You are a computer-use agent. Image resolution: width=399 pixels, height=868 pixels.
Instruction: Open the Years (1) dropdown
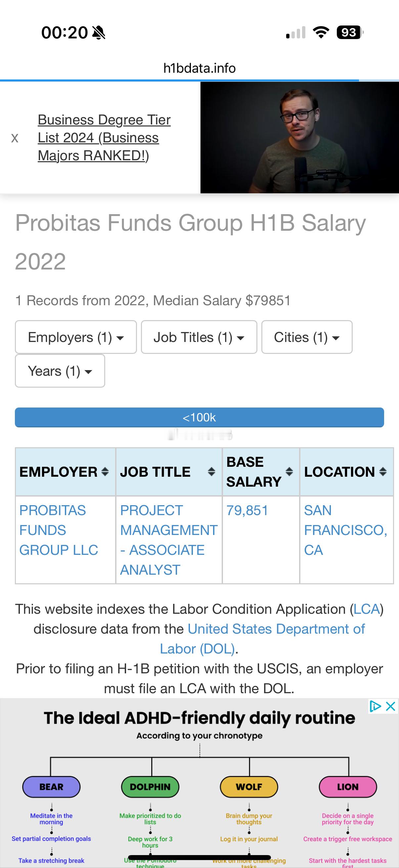[x=60, y=371]
